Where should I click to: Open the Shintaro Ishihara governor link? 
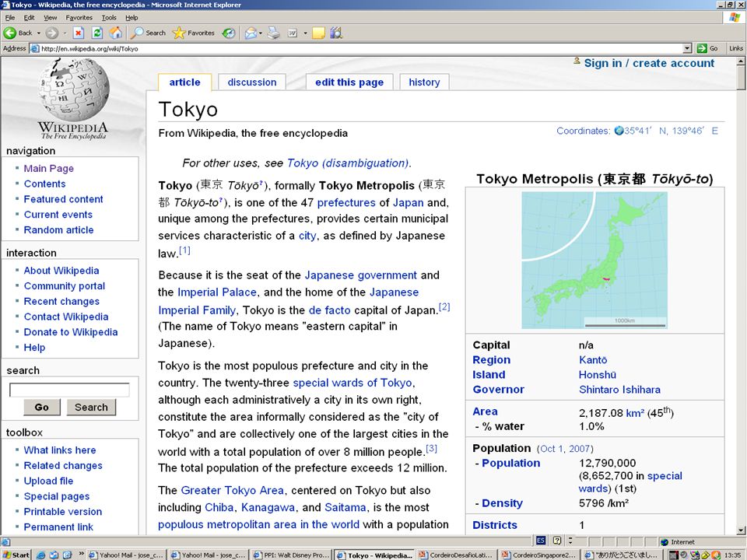point(620,390)
